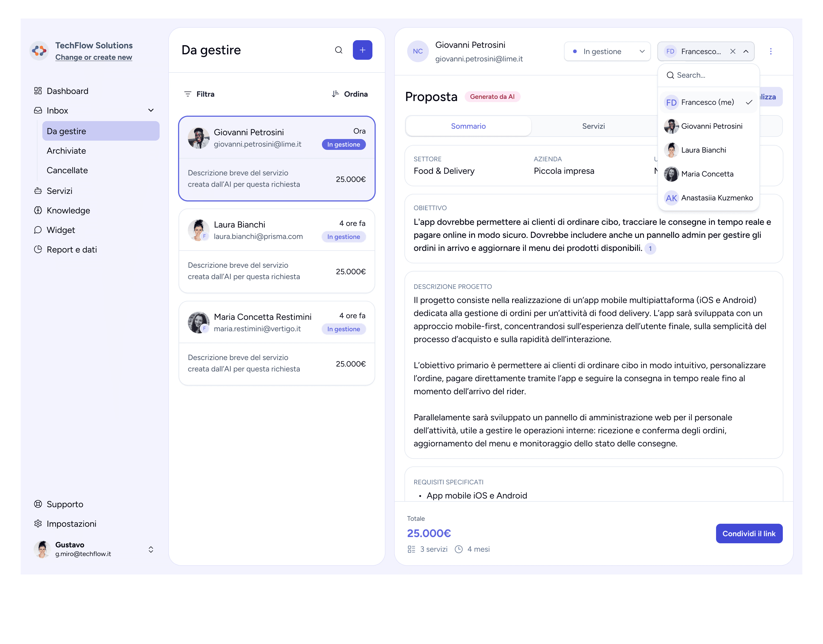
Task: Go to Report e dati
Action: coord(71,250)
